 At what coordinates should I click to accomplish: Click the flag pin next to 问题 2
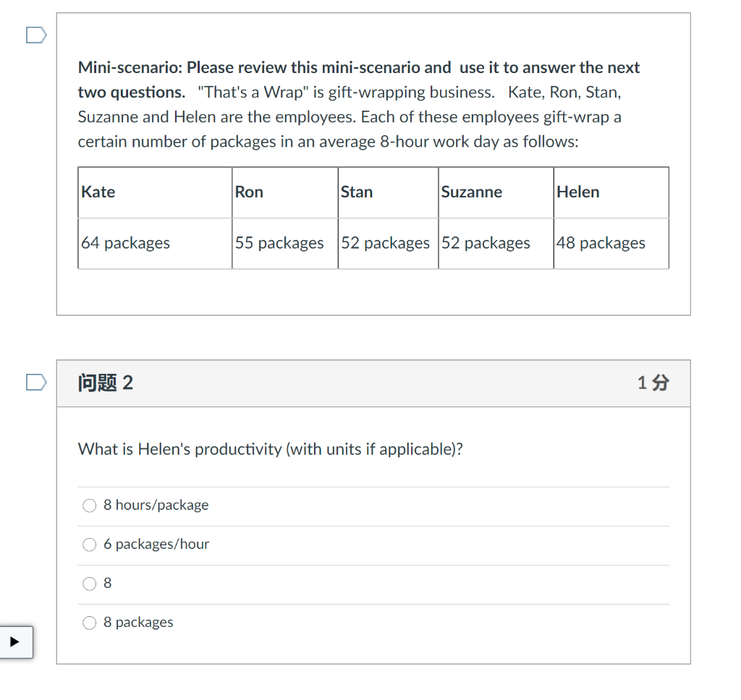[x=35, y=382]
